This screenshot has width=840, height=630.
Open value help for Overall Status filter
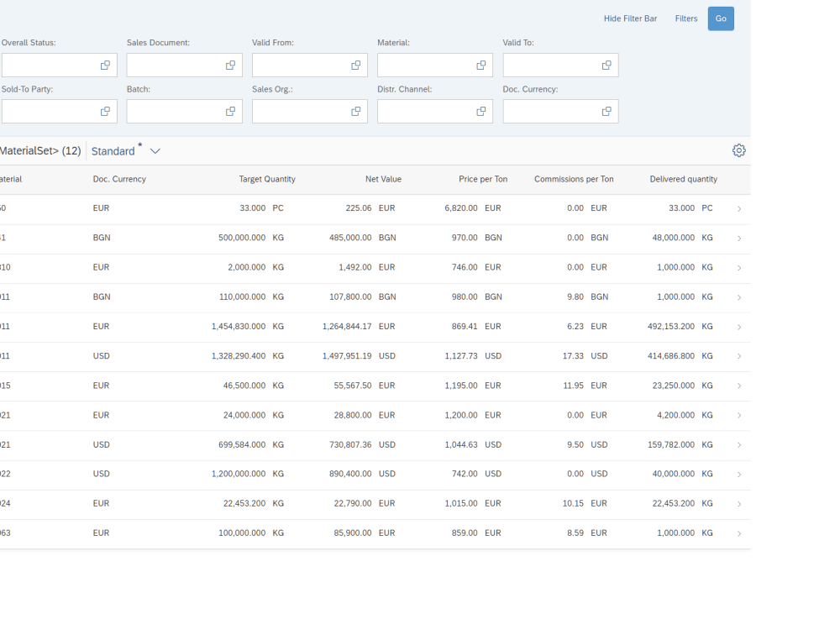tap(105, 65)
